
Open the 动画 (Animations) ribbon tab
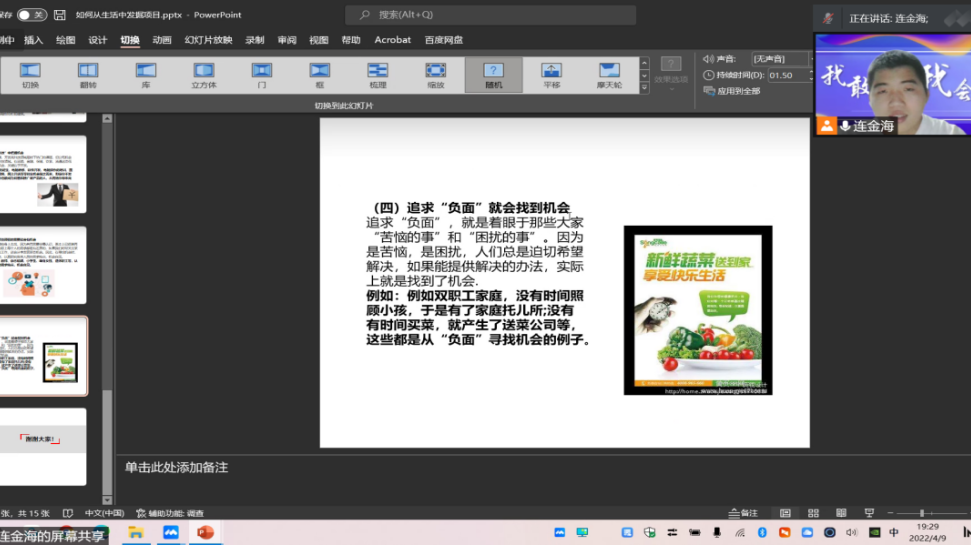coord(161,40)
